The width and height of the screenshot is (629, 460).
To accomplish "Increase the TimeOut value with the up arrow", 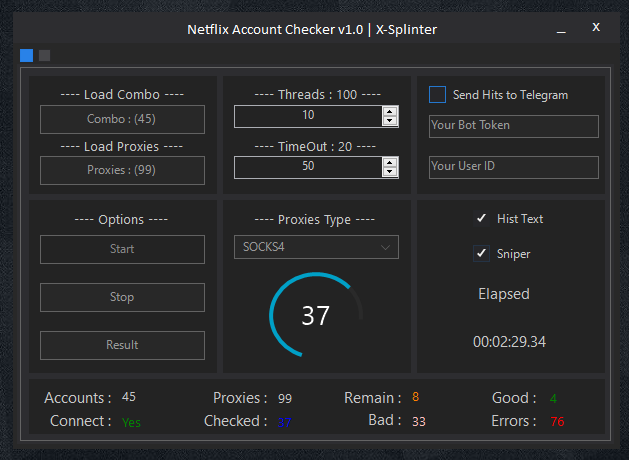I will [390, 163].
